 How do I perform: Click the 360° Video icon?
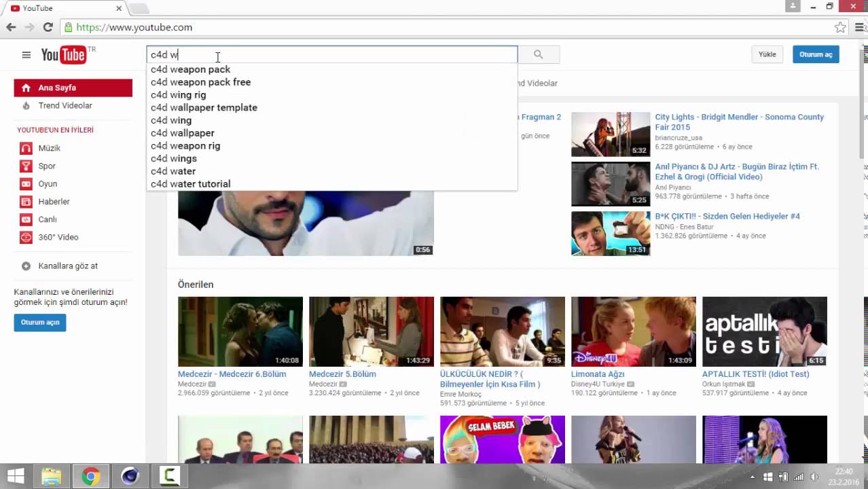(26, 237)
